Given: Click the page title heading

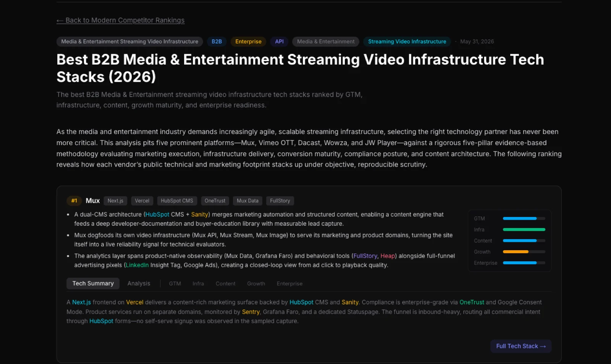Looking at the screenshot, I should click(300, 68).
